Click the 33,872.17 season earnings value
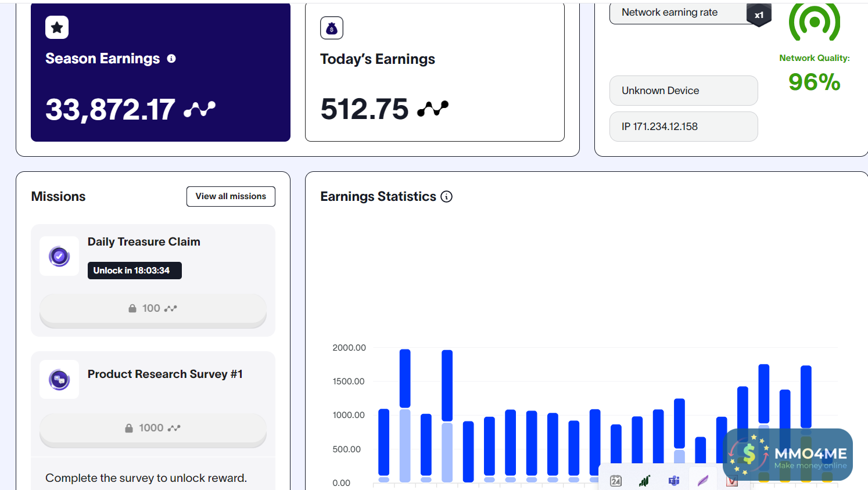Viewport: 868px width, 490px height. click(110, 109)
